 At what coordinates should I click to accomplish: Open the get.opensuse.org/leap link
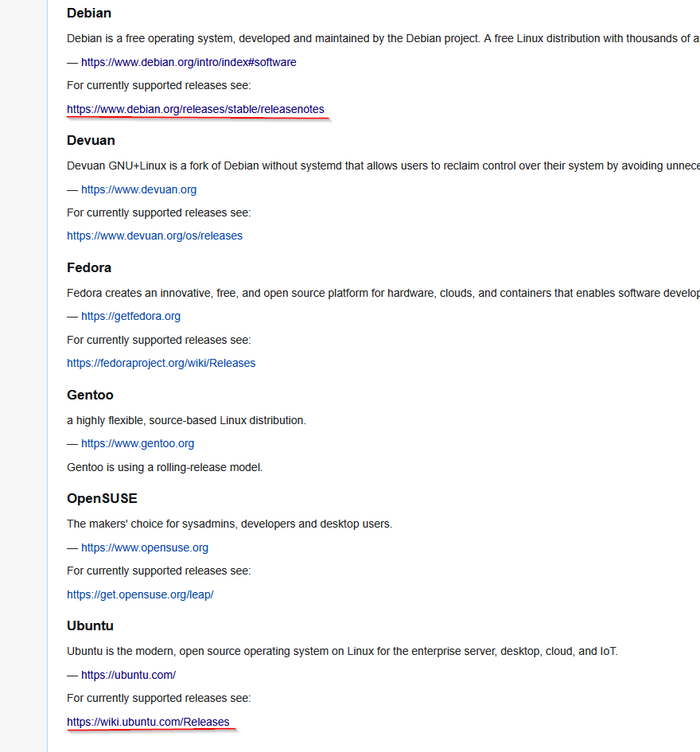pos(140,594)
